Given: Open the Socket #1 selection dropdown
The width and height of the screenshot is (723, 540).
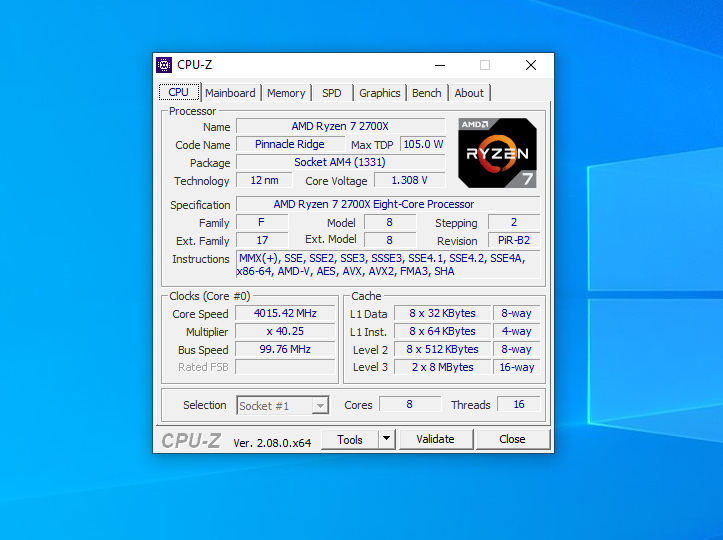Looking at the screenshot, I should 283,406.
